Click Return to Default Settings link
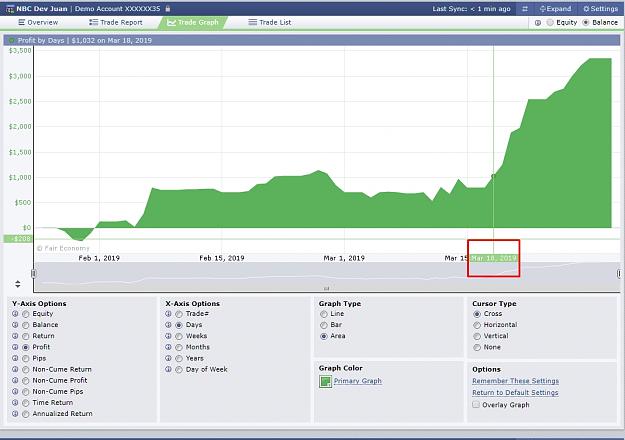625x440 pixels. 515,393
